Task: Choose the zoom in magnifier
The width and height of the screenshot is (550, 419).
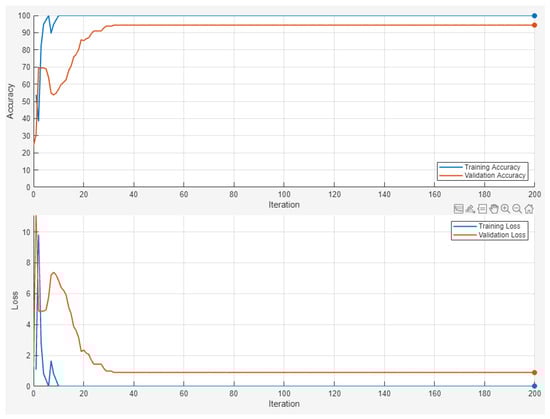Action: pos(505,209)
